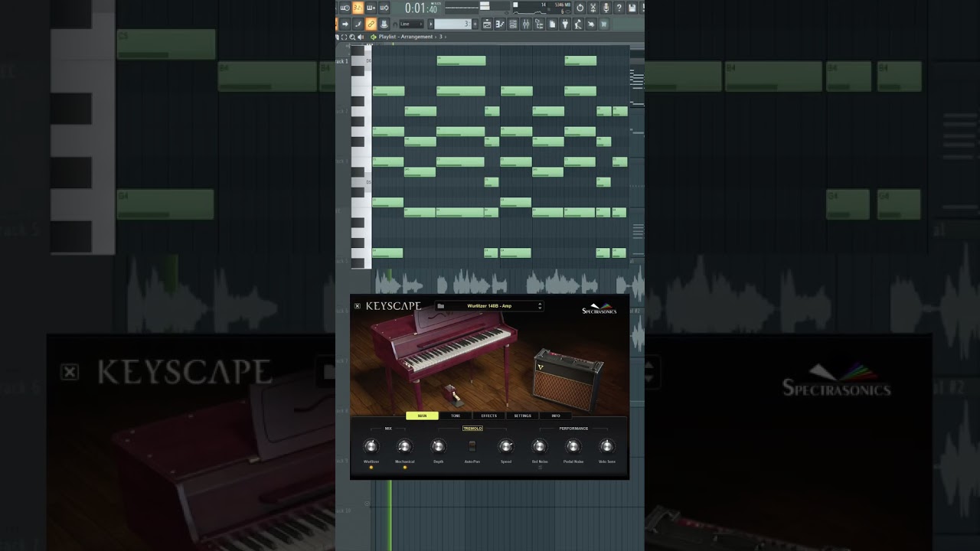Image resolution: width=980 pixels, height=551 pixels.
Task: Click the right arrow toolbar icon
Action: click(345, 24)
